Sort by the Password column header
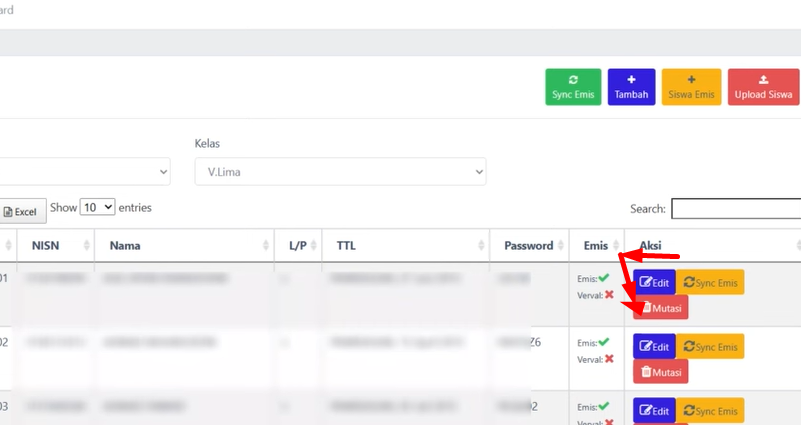801x425 pixels. coord(530,245)
